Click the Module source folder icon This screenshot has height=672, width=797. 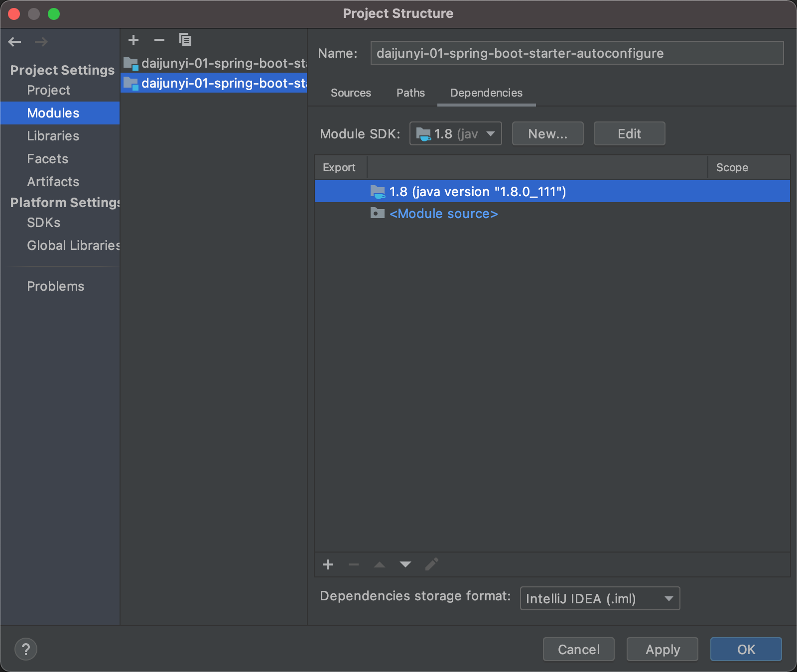(378, 213)
